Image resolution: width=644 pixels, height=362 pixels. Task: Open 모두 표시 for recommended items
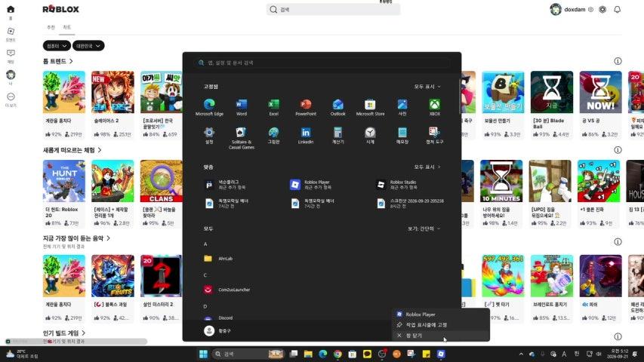427,167
